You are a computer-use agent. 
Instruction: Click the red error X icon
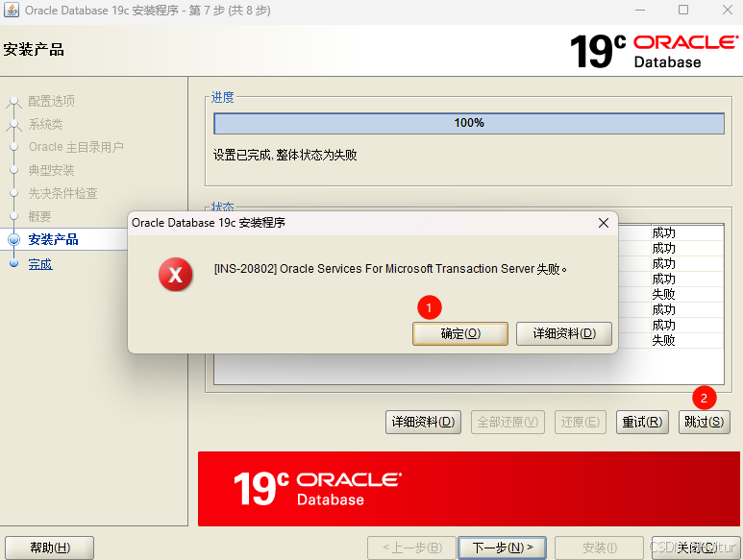[175, 274]
